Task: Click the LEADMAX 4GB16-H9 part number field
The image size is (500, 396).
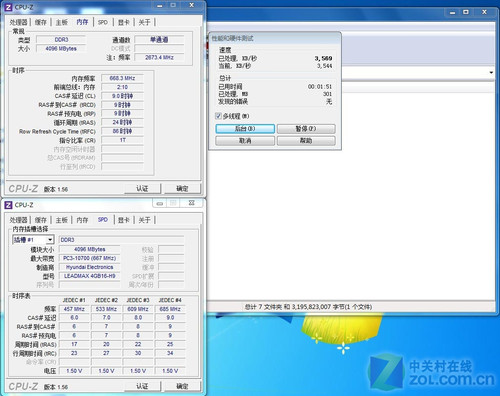Action: coord(90,276)
